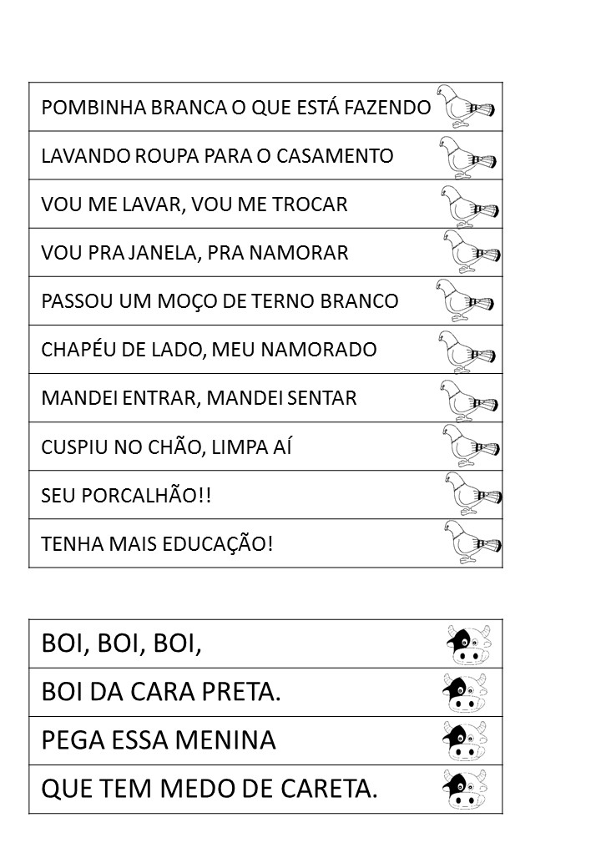Select the cow next to QUE TEM MEDO

[x=467, y=790]
